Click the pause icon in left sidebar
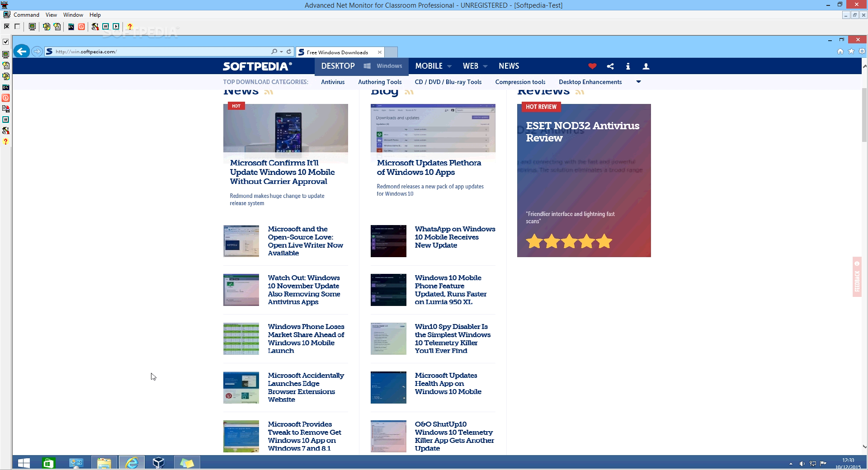This screenshot has width=868, height=470. [6, 120]
